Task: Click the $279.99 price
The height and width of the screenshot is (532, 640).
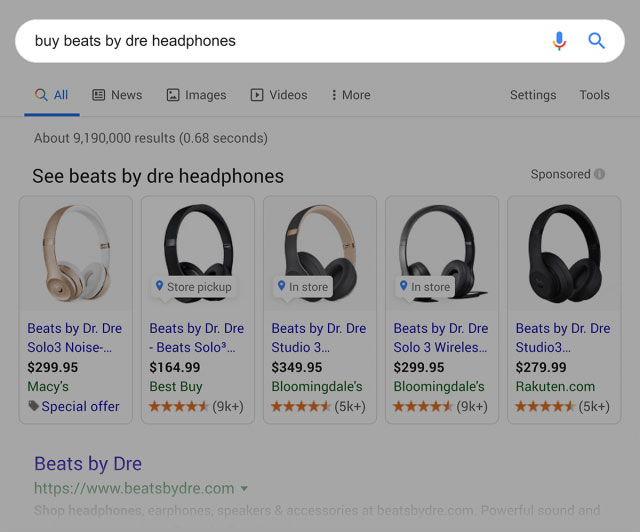Action: pos(541,367)
